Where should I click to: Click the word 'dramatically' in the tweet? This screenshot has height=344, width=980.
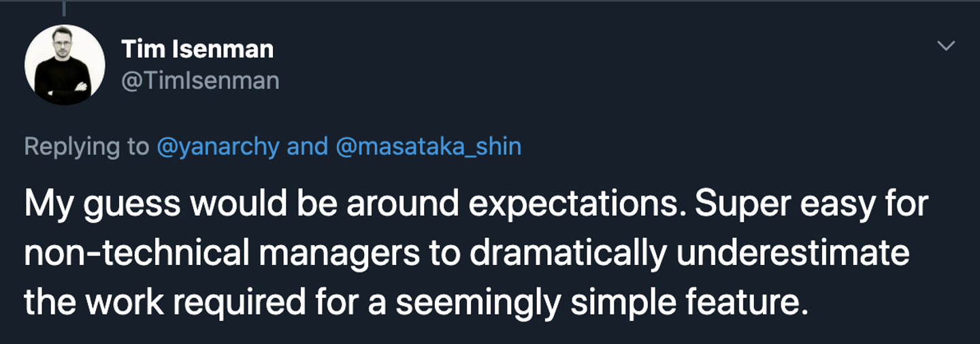[x=568, y=253]
